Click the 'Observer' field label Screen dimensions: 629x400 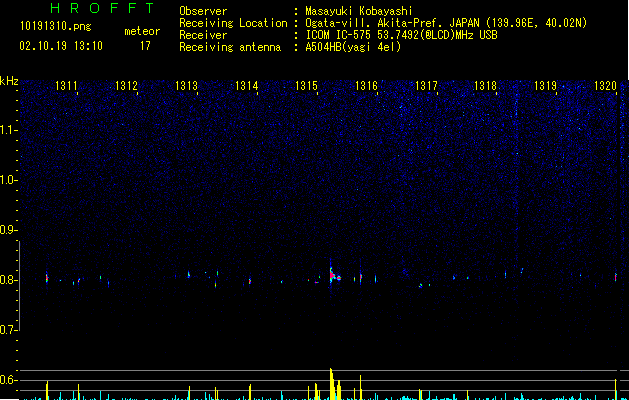203,11
